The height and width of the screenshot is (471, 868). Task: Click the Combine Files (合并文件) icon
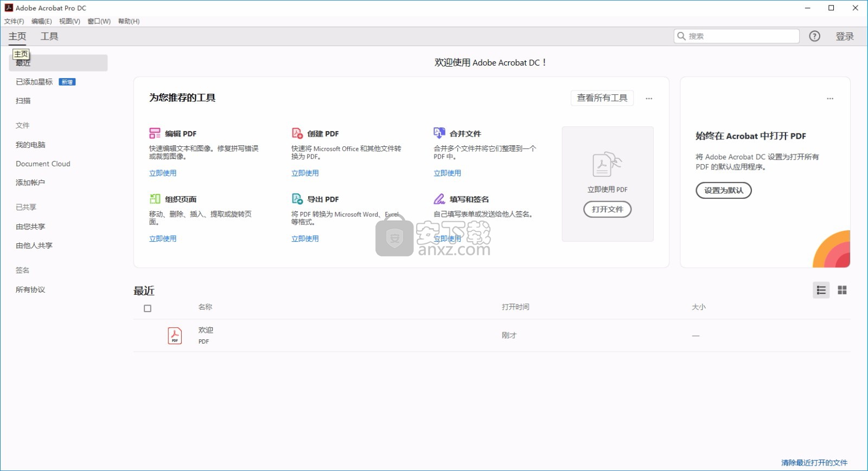point(439,133)
